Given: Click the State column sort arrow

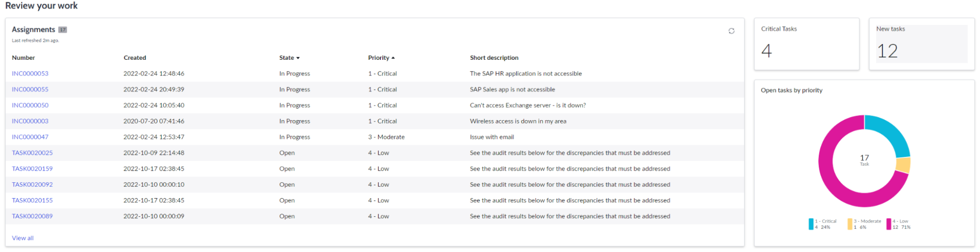Looking at the screenshot, I should point(298,58).
